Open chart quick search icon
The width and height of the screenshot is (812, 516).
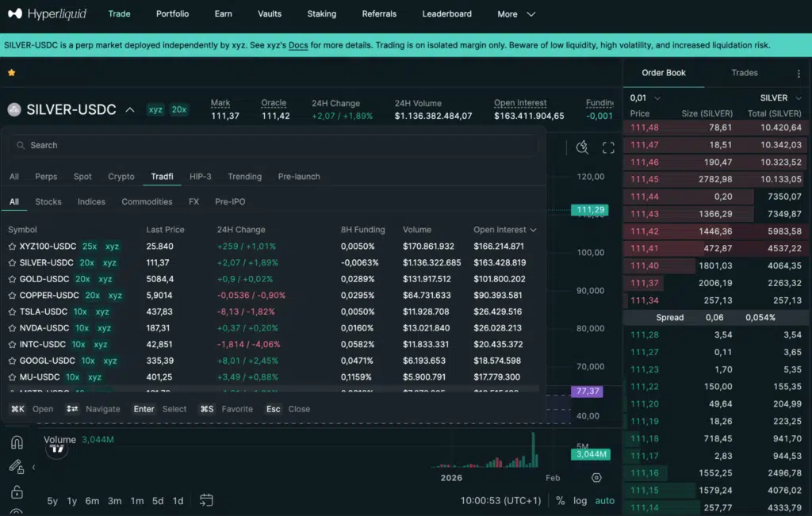point(583,147)
